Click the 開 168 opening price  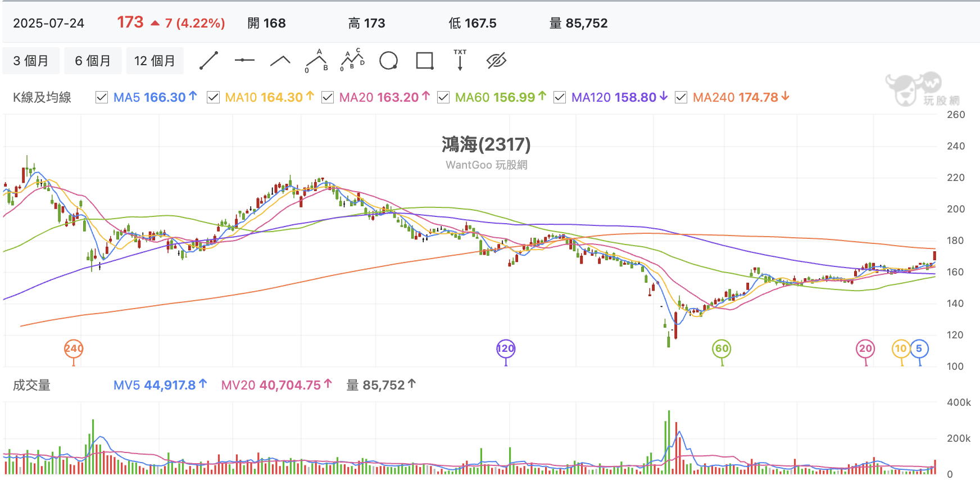(x=267, y=23)
